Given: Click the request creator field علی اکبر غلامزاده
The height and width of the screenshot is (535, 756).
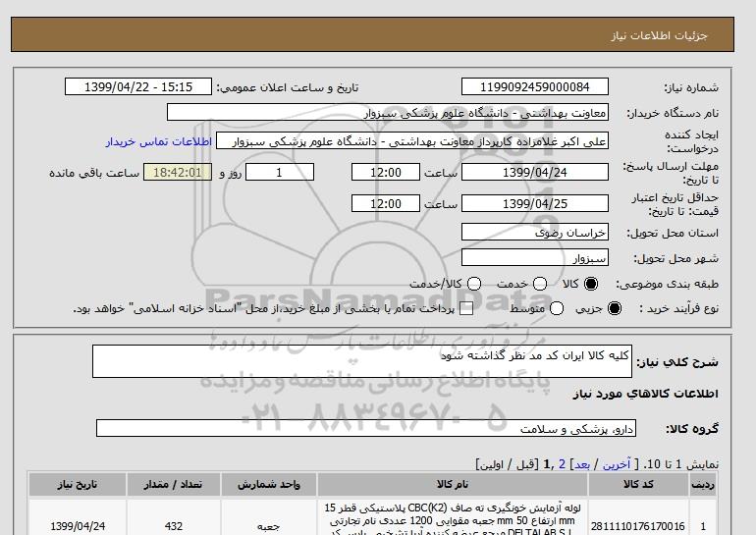Looking at the screenshot, I should click(x=412, y=140).
